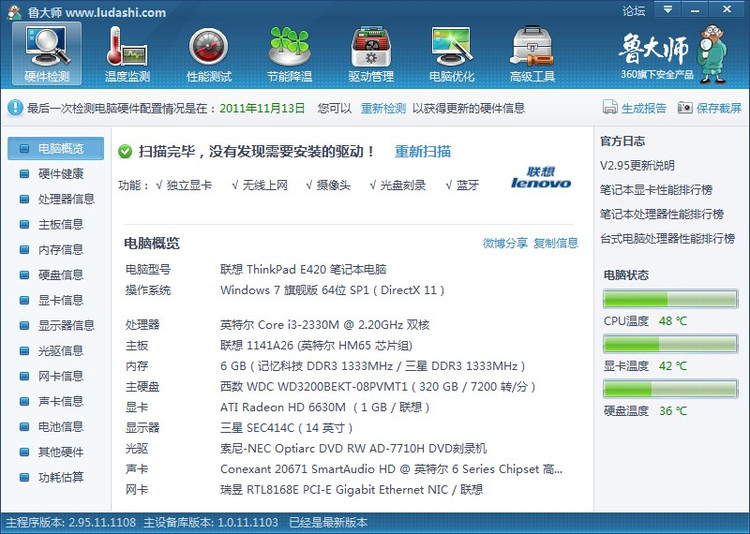
Task: Click the 重新扫描 rescan link
Action: (x=423, y=152)
